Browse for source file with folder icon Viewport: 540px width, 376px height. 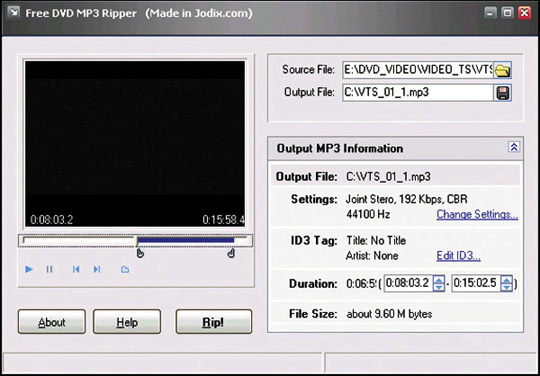[x=502, y=70]
